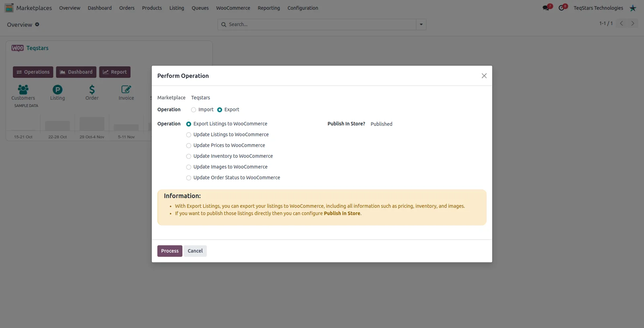Viewport: 644px width, 328px height.
Task: Click the 22-28 Oct chart label
Action: coord(58,137)
